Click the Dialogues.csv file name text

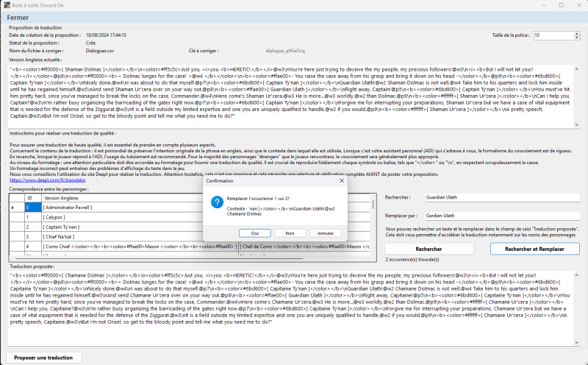click(100, 51)
